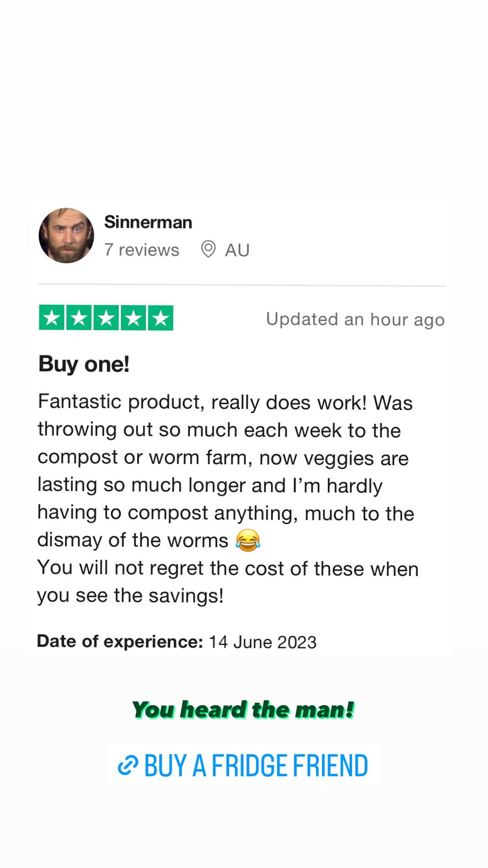
Task: Open the BUY A FRIDGE FRIEND link
Action: pos(244,765)
